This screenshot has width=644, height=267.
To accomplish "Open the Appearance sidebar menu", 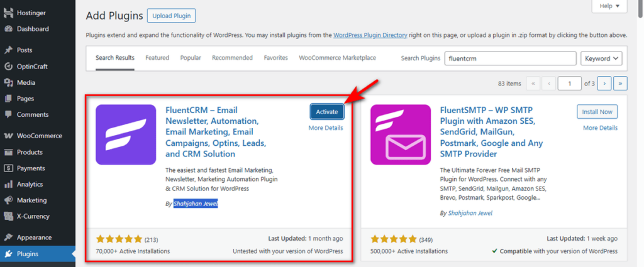I will [37, 237].
